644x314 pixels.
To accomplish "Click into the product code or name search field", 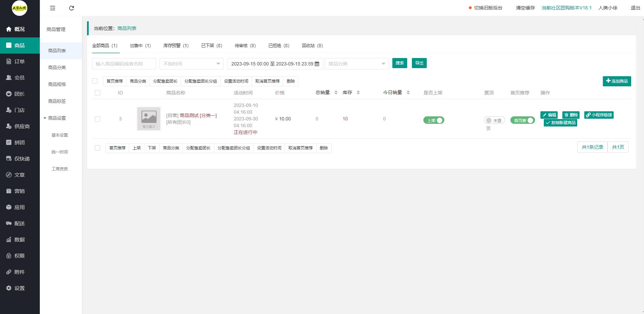I will point(124,64).
